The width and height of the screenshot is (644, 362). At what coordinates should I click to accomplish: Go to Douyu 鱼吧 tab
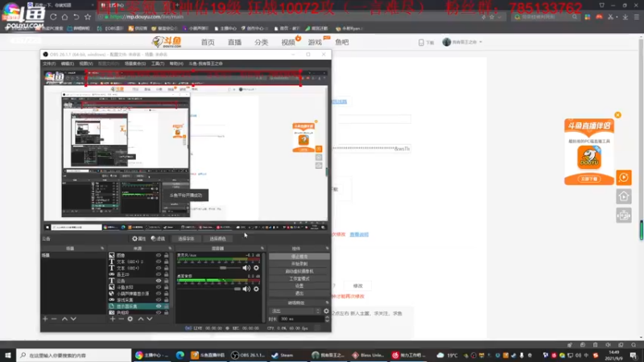[341, 43]
